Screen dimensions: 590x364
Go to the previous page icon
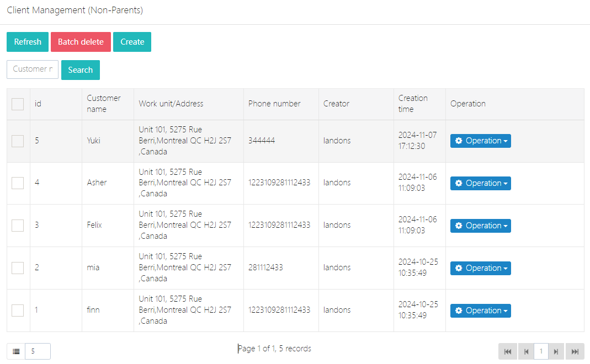tap(526, 351)
